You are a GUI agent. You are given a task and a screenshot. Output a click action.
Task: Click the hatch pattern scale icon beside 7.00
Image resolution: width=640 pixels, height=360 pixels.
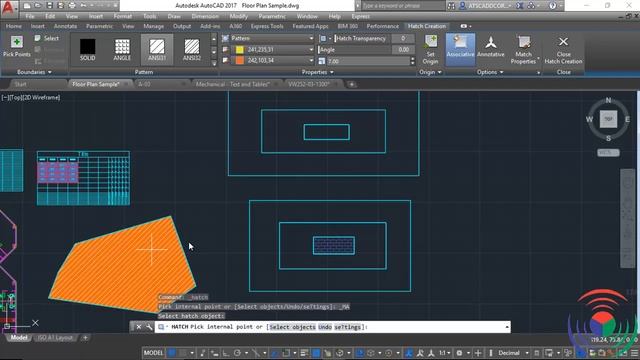pos(322,61)
